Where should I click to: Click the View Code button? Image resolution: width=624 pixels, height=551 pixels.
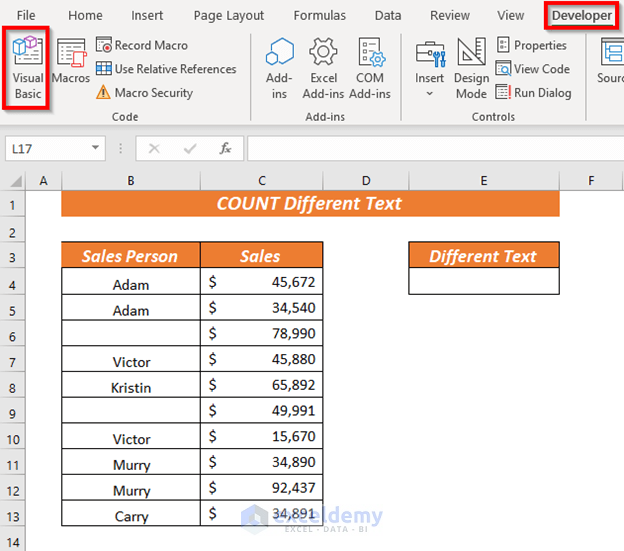(x=532, y=69)
